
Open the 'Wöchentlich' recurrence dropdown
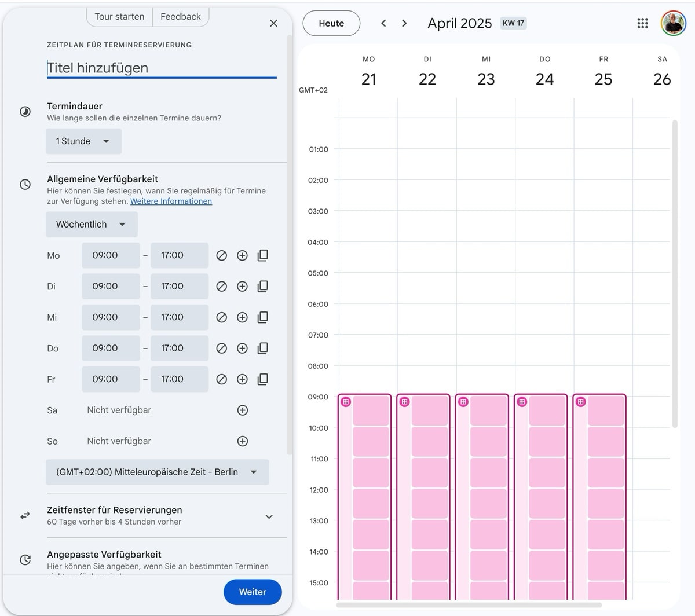(x=92, y=225)
